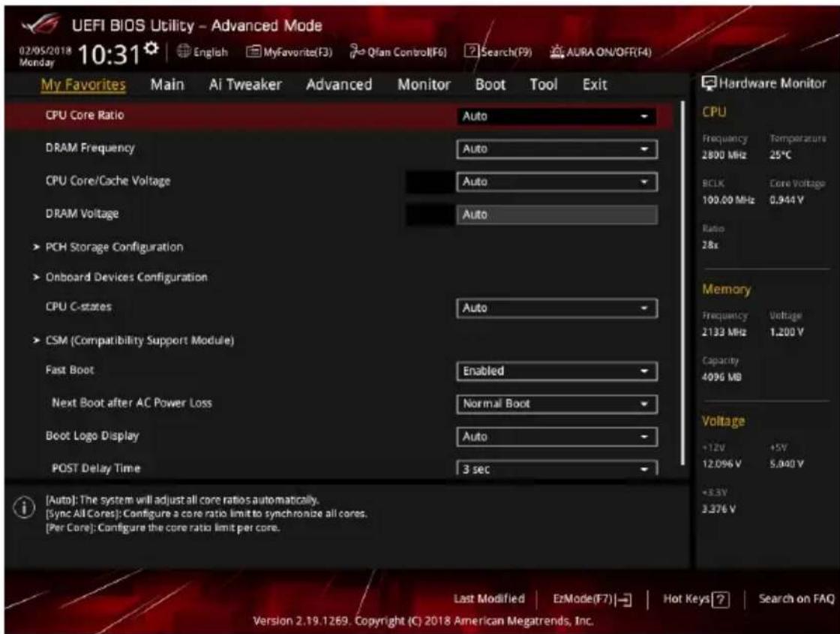Open Qfan Control(F6)
Viewport: 840px width, 634px height.
397,52
